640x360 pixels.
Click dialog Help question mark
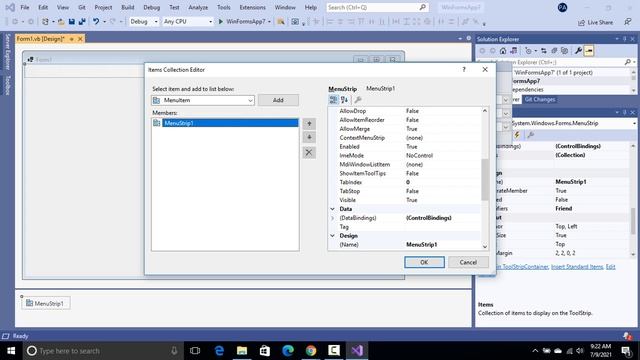click(464, 69)
